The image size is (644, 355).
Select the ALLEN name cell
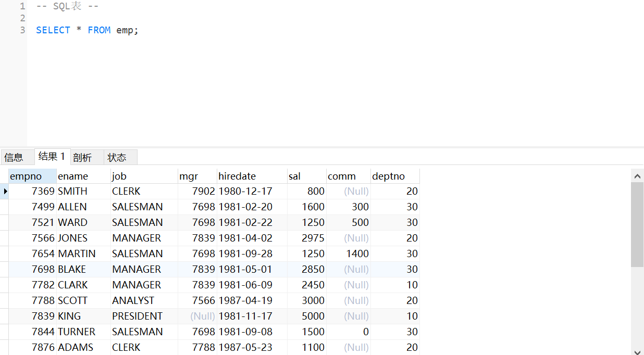[83, 207]
